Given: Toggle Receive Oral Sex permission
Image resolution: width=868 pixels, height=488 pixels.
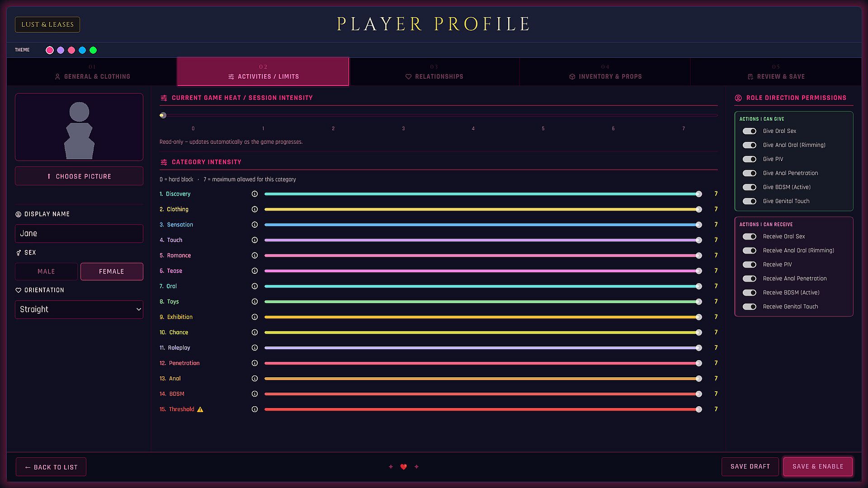Looking at the screenshot, I should point(750,236).
